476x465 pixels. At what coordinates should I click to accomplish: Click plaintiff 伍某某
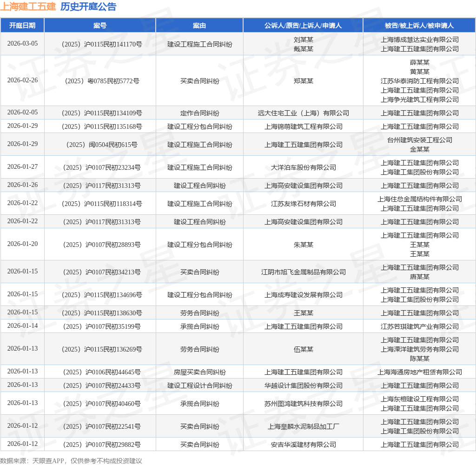(x=303, y=350)
